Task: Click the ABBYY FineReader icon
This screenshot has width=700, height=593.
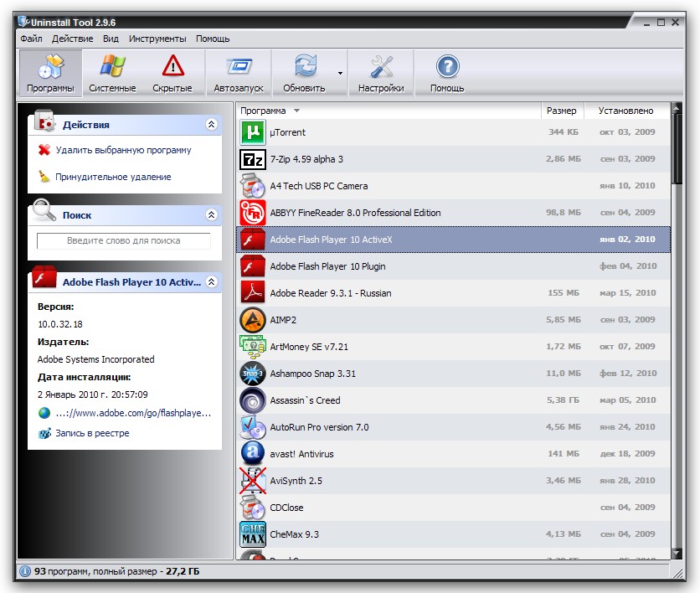Action: [253, 213]
